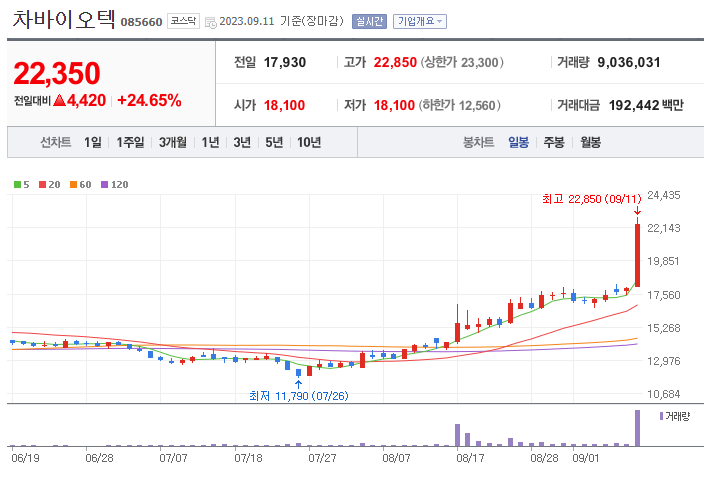Click the red up-triangle change indicator
The height and width of the screenshot is (482, 704).
[x=59, y=100]
